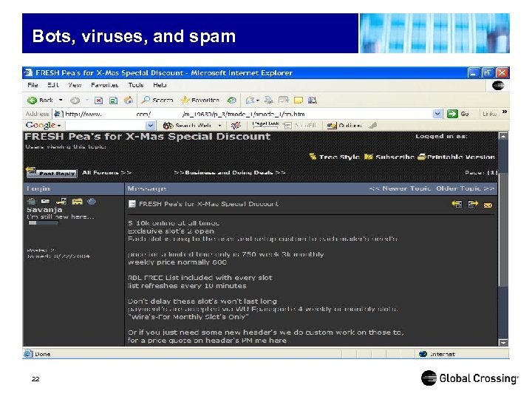This screenshot has height=399, width=532.
Task: Switch to Tree Style view
Action: [335, 157]
